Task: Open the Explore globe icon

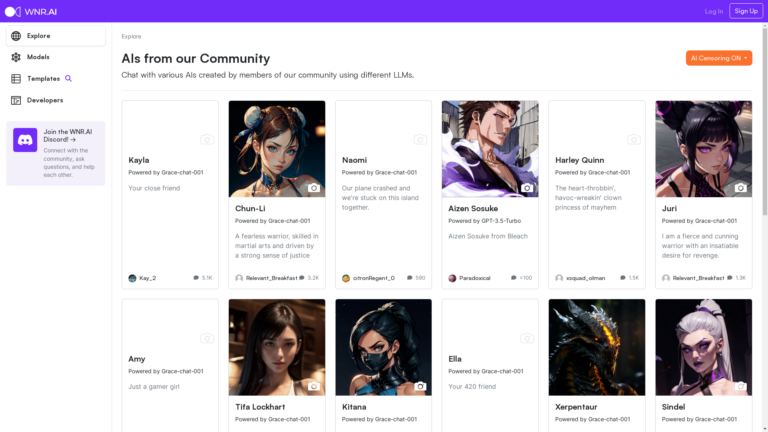Action: 16,36
